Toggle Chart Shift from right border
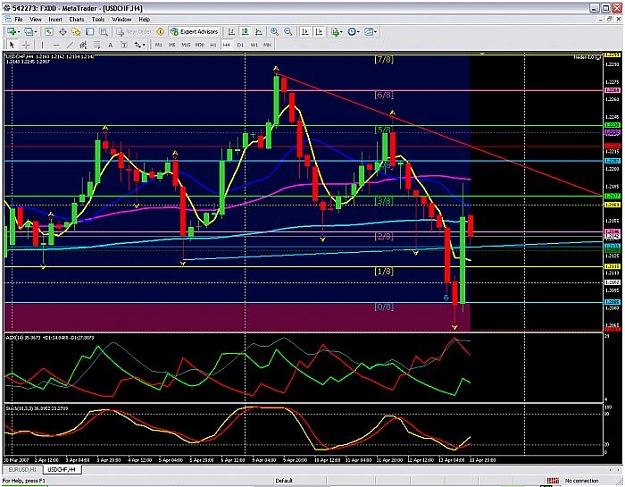This screenshot has width=625, height=487. tap(319, 32)
